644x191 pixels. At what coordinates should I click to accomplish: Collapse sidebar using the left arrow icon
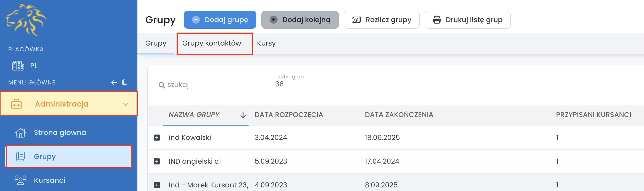(114, 82)
